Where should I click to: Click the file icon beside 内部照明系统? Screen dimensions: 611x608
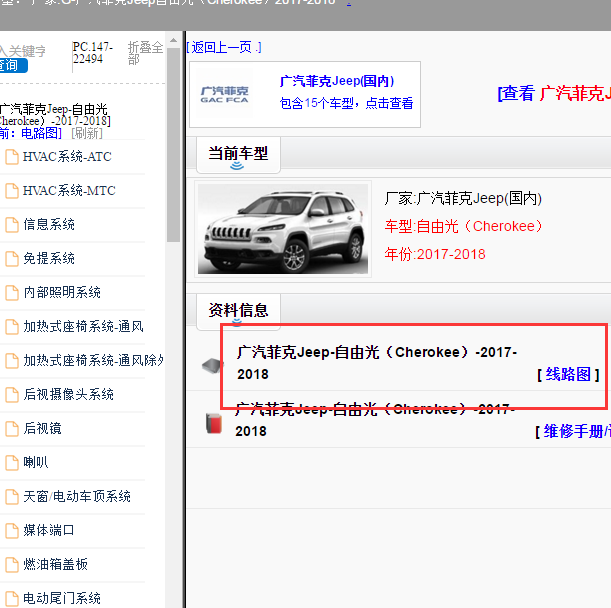click(x=12, y=293)
